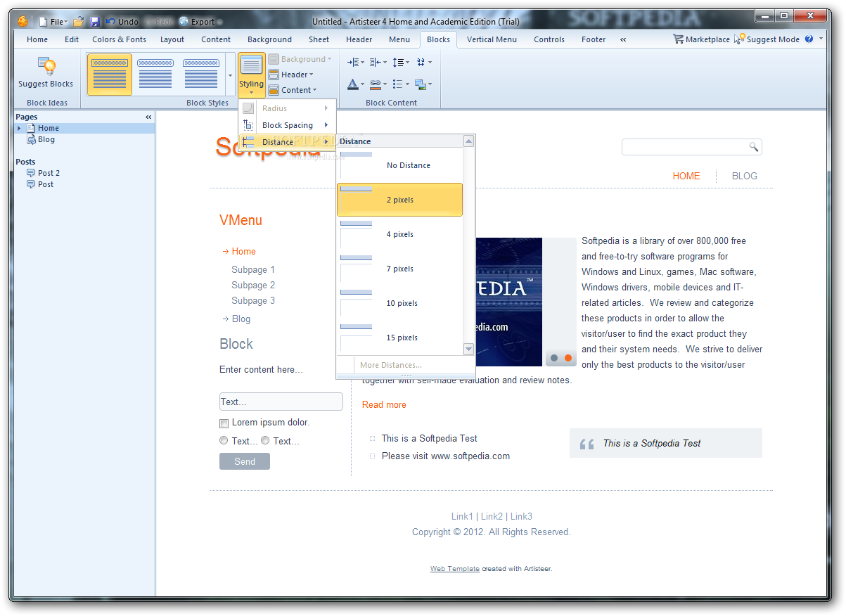Switch to the Home ribbon tab
The width and height of the screenshot is (846, 616).
point(37,39)
